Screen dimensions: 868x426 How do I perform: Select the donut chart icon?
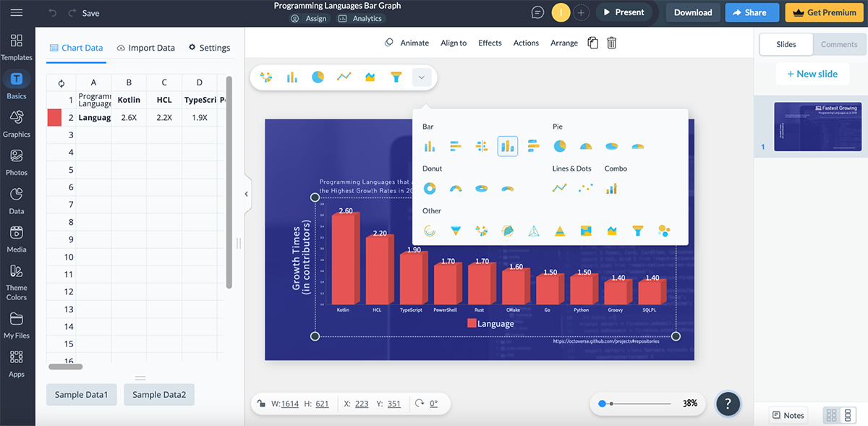coord(429,189)
